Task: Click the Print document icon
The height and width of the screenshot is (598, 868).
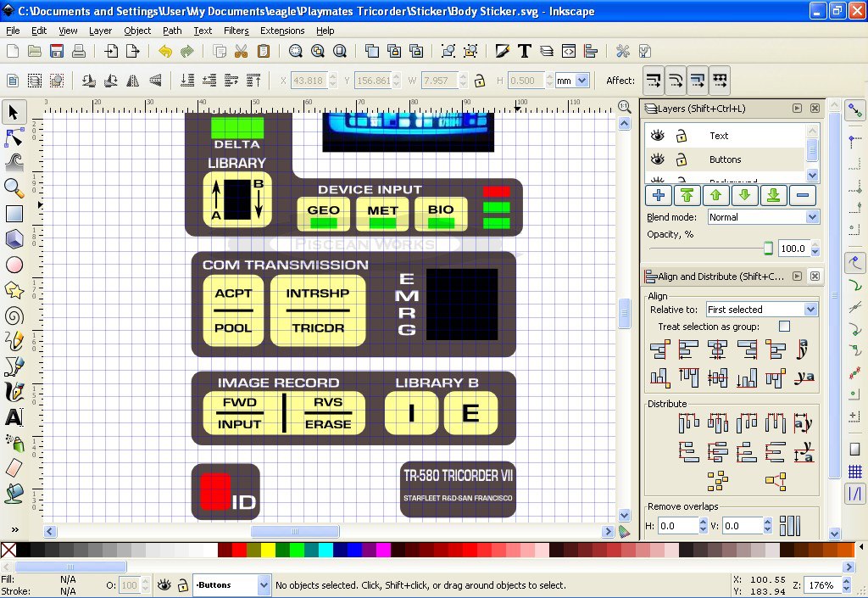Action: coord(79,52)
